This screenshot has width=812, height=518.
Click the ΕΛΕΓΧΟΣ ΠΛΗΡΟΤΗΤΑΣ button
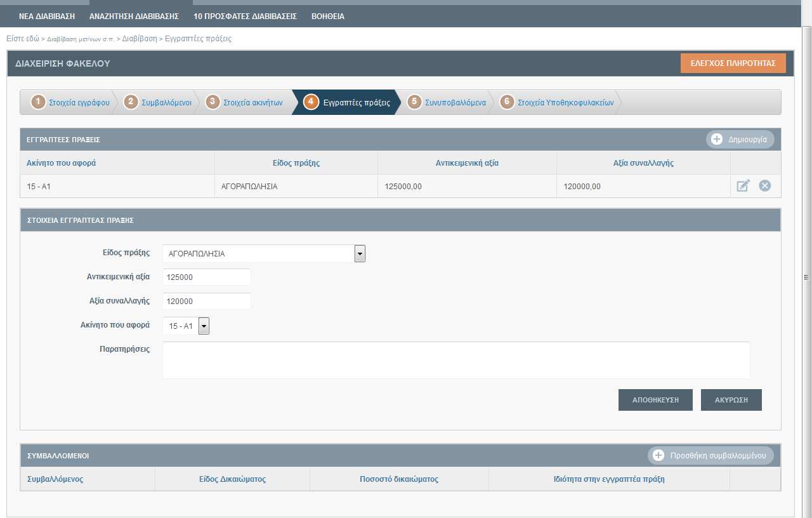733,63
